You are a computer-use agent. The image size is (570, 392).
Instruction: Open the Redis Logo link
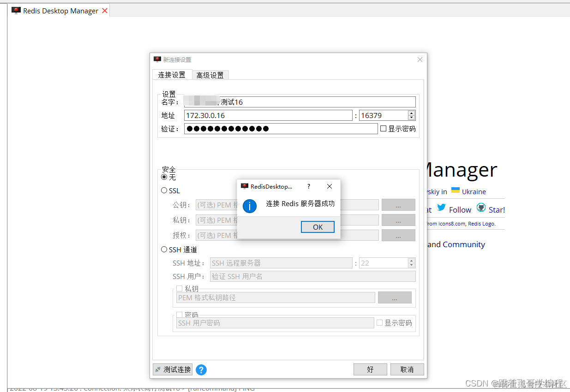[481, 224]
